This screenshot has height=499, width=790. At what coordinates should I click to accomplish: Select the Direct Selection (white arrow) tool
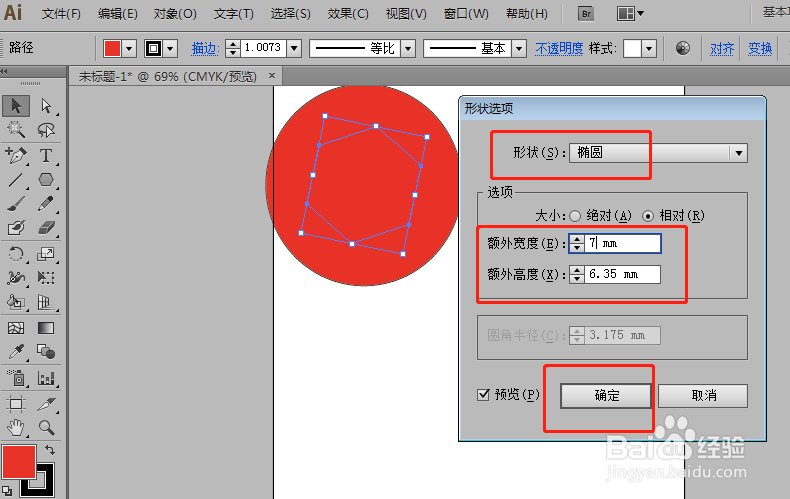(x=46, y=106)
